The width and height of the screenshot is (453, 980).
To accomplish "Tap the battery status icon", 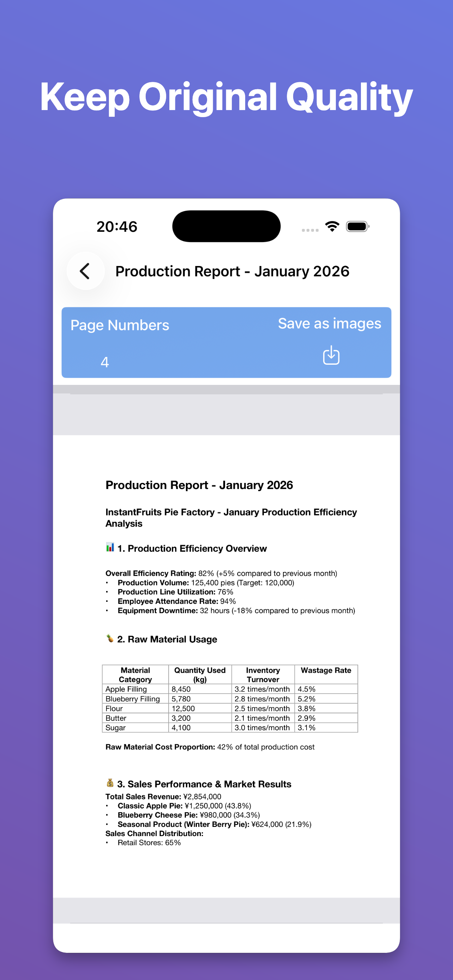I will (357, 226).
